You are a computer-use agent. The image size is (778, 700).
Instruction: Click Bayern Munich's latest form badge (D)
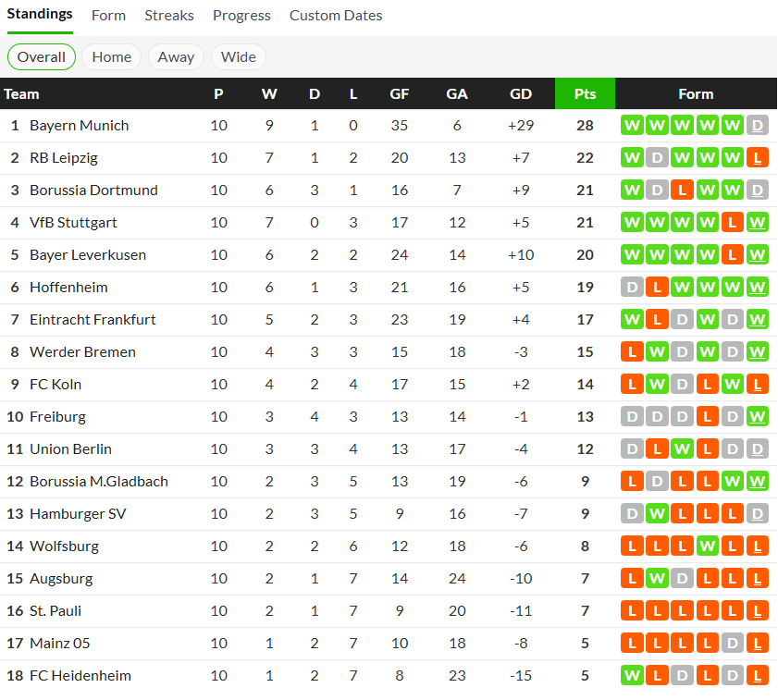point(758,126)
